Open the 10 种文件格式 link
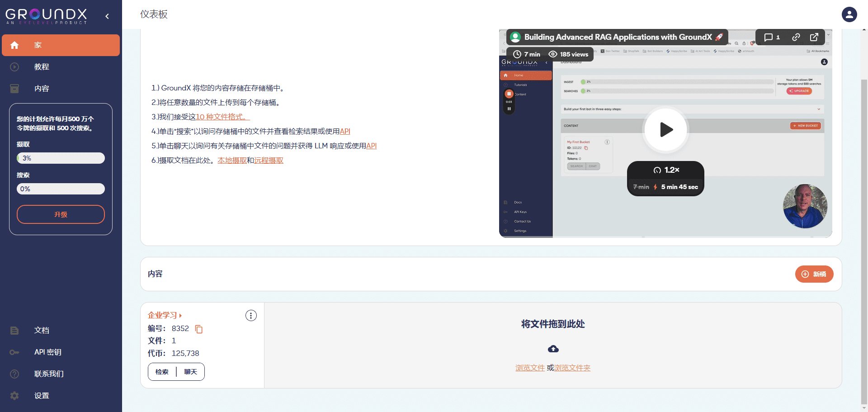The height and width of the screenshot is (412, 868). coord(222,117)
